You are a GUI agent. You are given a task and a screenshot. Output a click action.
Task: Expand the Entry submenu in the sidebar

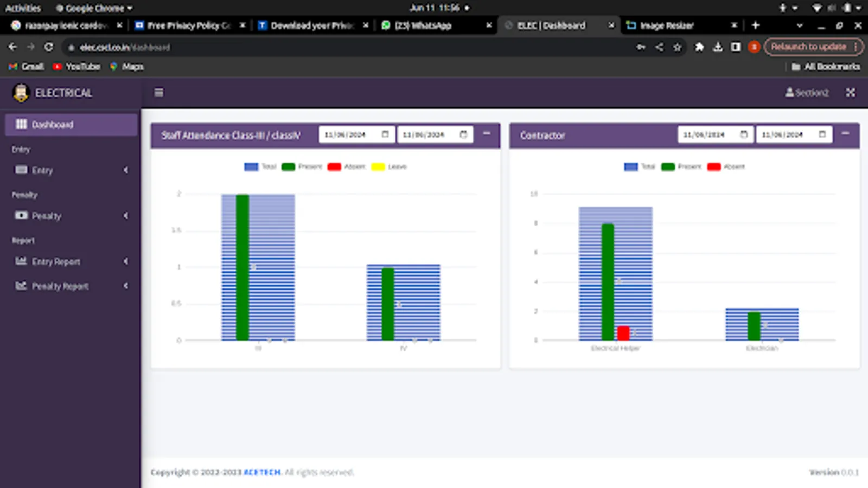(71, 170)
